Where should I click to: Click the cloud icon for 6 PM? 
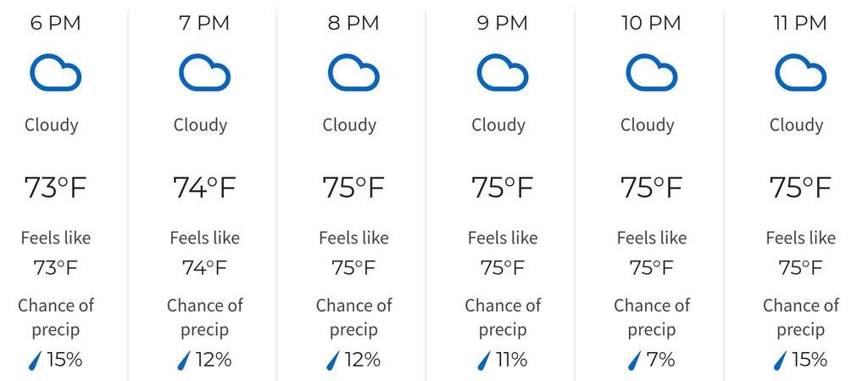click(x=55, y=72)
